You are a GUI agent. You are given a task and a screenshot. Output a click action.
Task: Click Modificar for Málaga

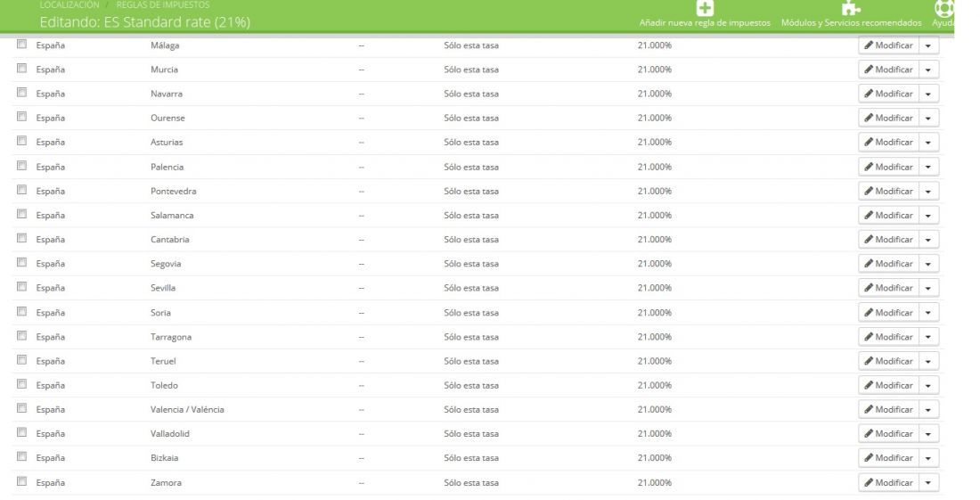(x=889, y=45)
